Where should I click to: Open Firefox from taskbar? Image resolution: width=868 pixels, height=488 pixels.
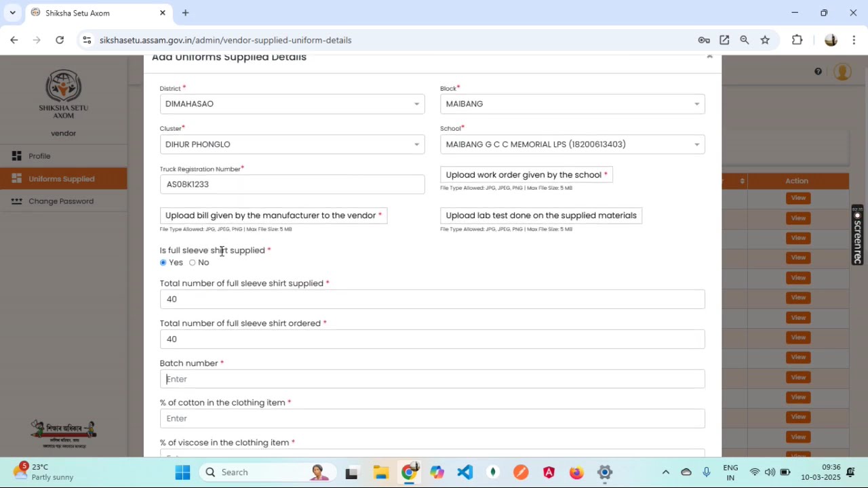point(576,472)
